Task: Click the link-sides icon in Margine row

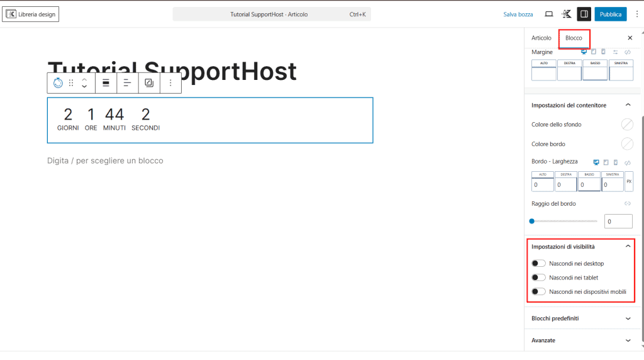Action: pyautogui.click(x=628, y=52)
